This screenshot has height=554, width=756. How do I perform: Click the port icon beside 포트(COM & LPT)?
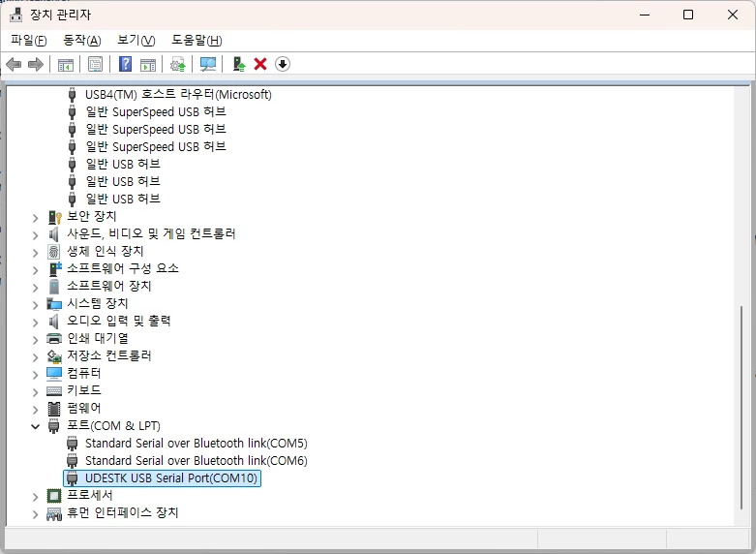(x=53, y=426)
